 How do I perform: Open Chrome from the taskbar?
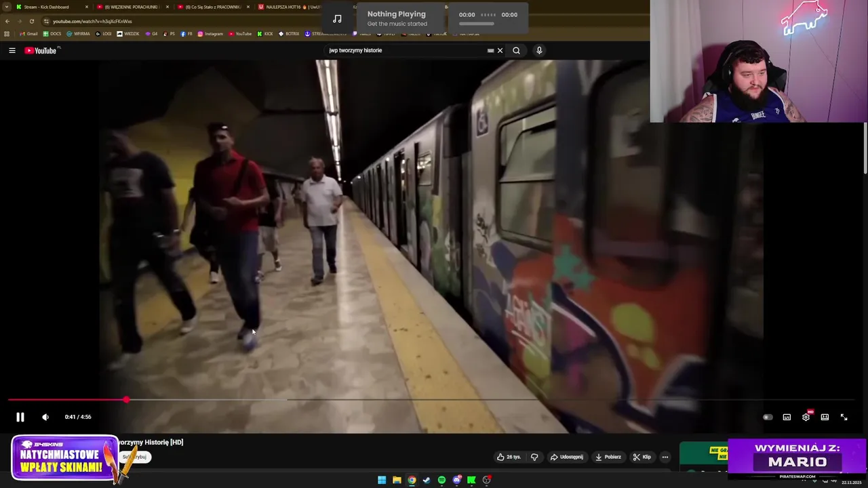pos(412,480)
